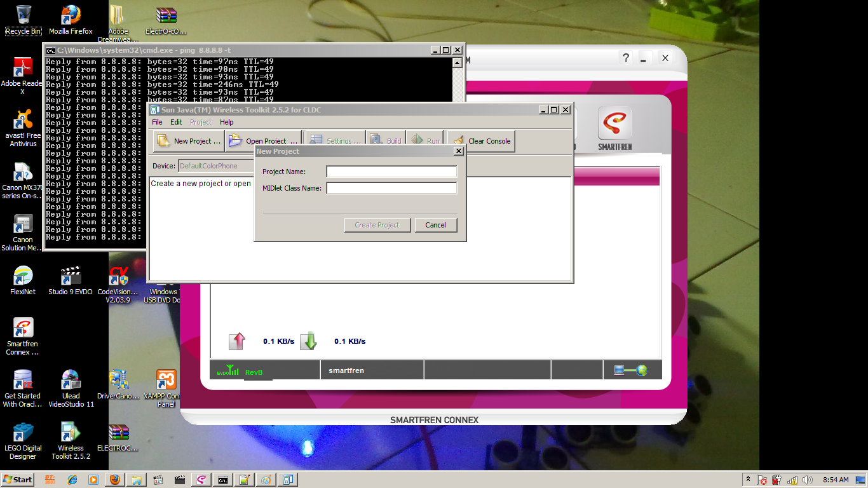Click the SMARTFREN logo in the Connex window
The image size is (868, 488).
[x=614, y=128]
